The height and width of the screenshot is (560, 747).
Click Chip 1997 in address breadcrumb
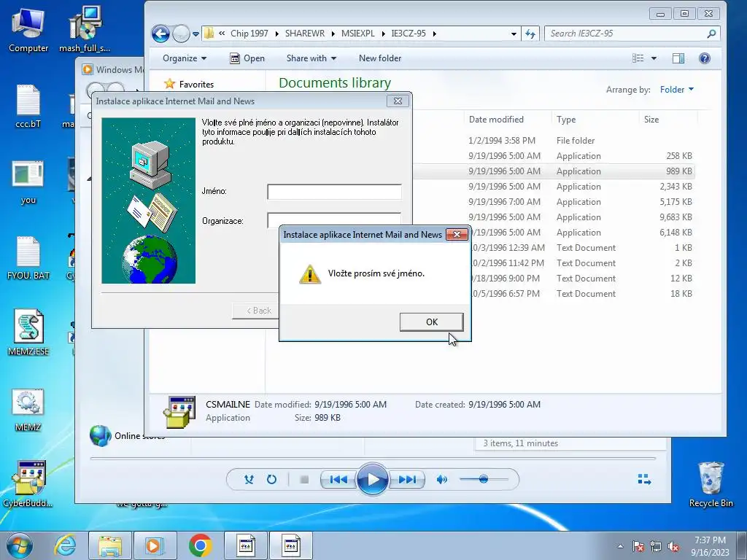(x=249, y=34)
